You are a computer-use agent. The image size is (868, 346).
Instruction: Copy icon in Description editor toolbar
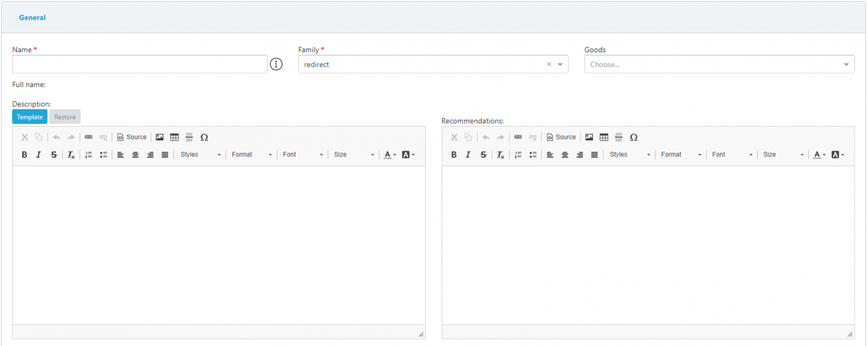point(39,137)
